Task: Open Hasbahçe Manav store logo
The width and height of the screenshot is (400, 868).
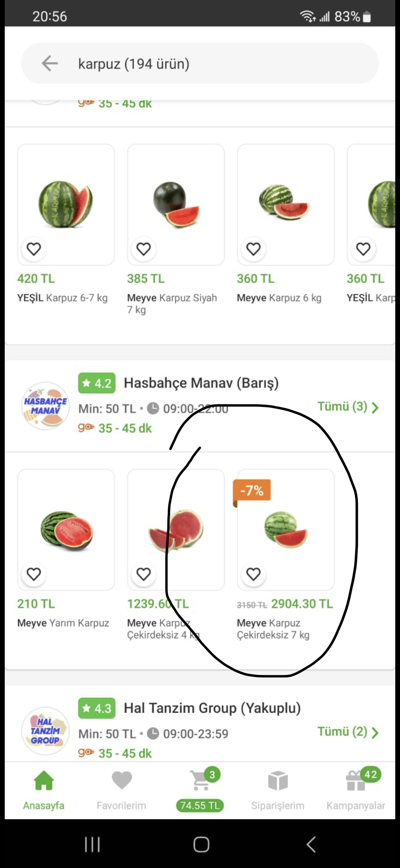Action: 45,406
